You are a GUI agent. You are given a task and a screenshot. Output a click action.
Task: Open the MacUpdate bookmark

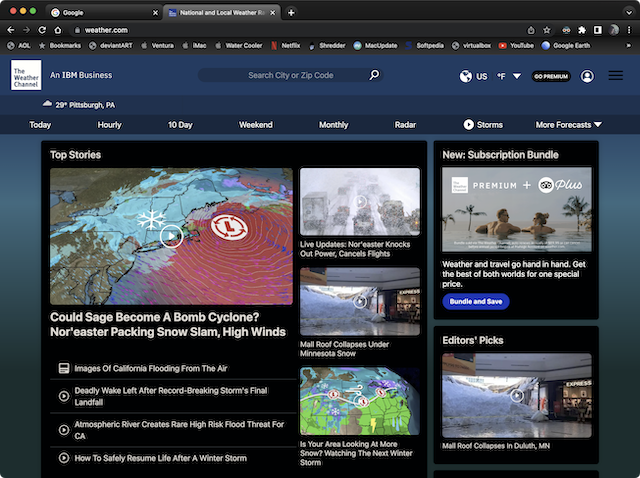pos(375,46)
